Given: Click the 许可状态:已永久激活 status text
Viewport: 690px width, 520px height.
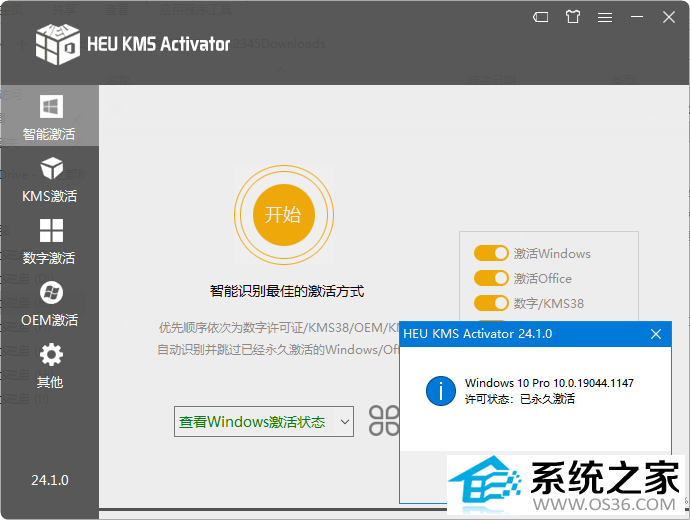Looking at the screenshot, I should (x=520, y=399).
